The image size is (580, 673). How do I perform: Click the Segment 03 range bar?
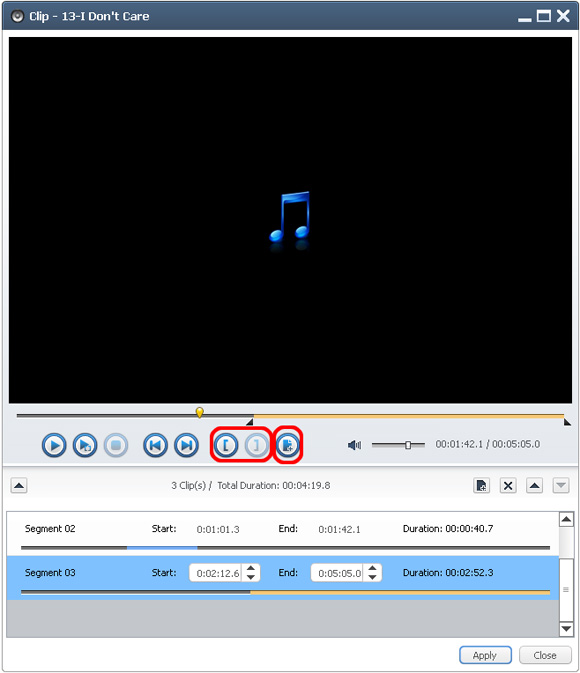(285, 592)
